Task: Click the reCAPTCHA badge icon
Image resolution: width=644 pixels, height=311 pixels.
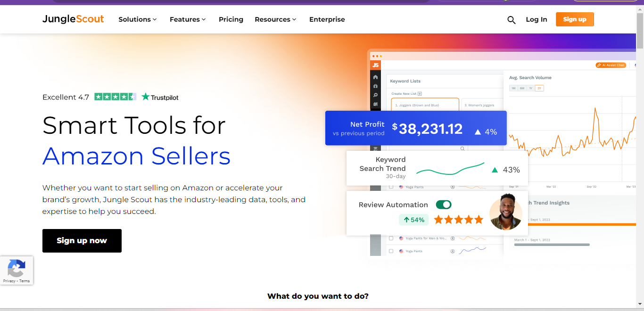Action: pos(17,269)
